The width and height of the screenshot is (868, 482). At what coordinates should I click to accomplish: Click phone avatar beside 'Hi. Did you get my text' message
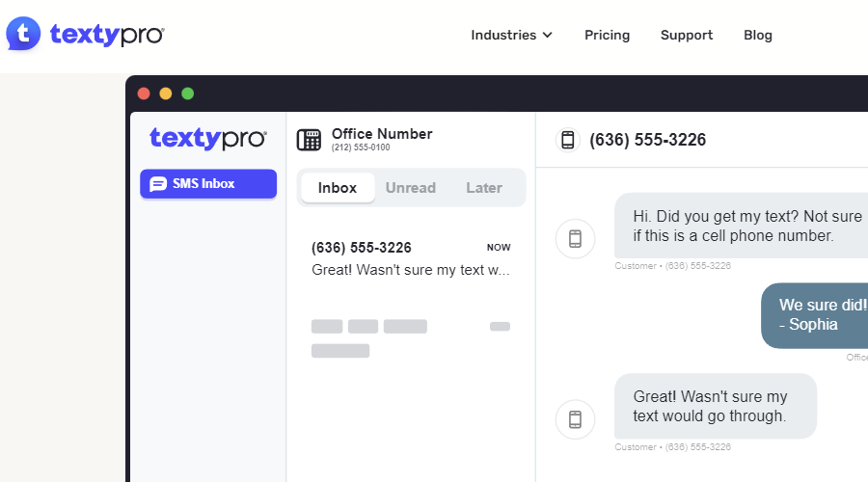[x=575, y=238]
